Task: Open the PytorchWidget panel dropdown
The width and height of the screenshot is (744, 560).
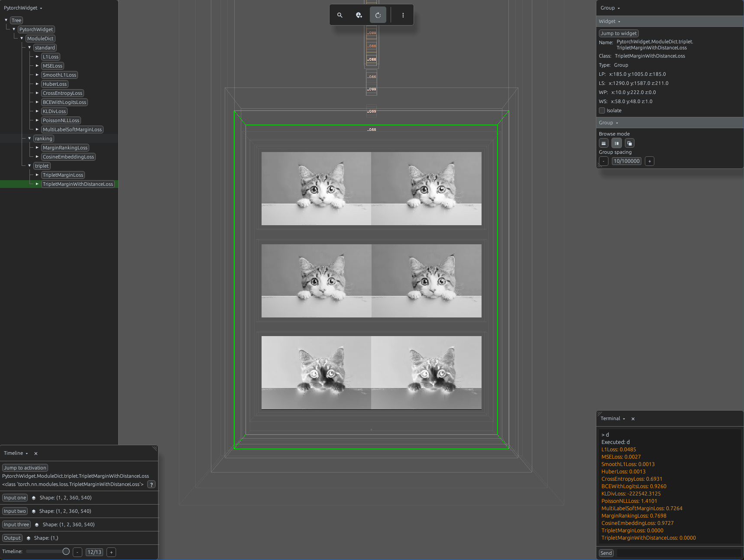Action: point(23,8)
